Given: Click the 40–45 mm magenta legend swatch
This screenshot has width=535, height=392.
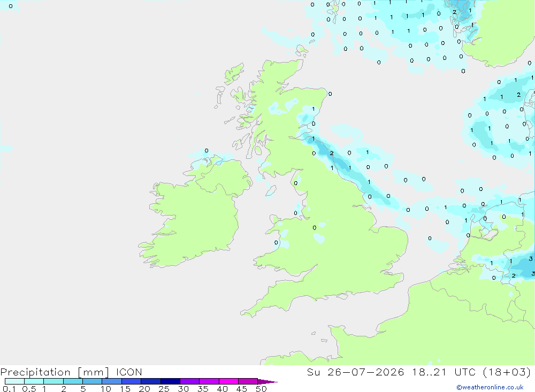Looking at the screenshot, I should [228, 381].
